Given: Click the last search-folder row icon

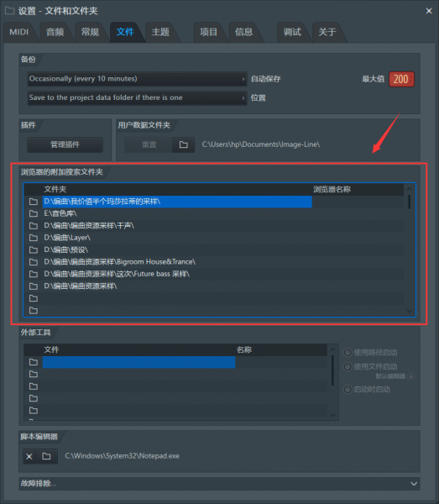Looking at the screenshot, I should (x=34, y=310).
